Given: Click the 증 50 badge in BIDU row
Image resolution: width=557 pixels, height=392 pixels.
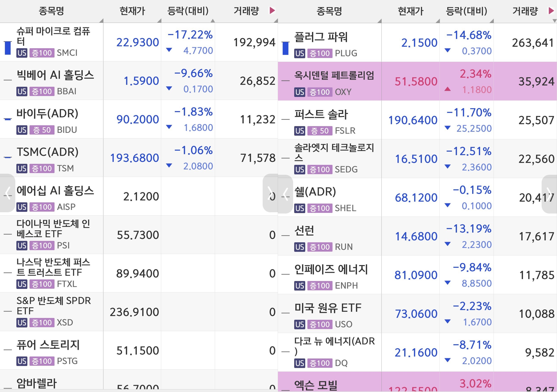Looking at the screenshot, I should pos(42,130).
